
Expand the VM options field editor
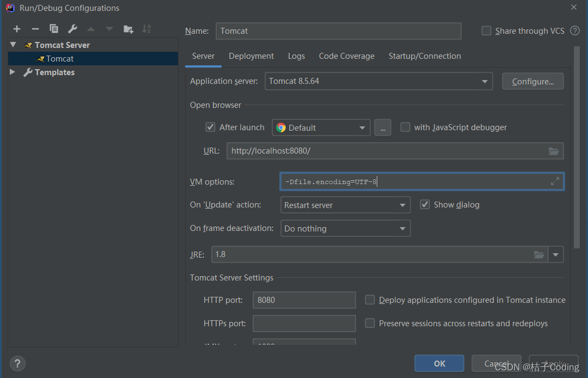click(x=555, y=181)
